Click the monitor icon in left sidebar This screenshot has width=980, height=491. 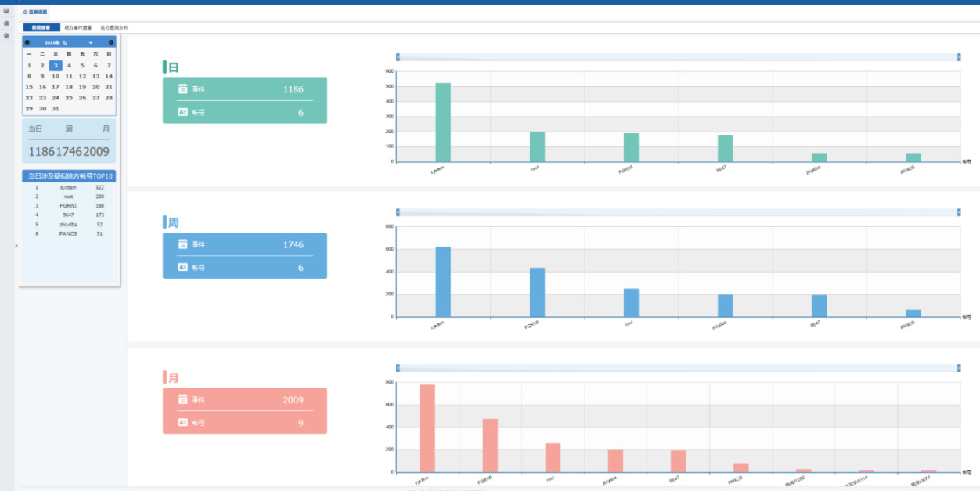[x=6, y=11]
